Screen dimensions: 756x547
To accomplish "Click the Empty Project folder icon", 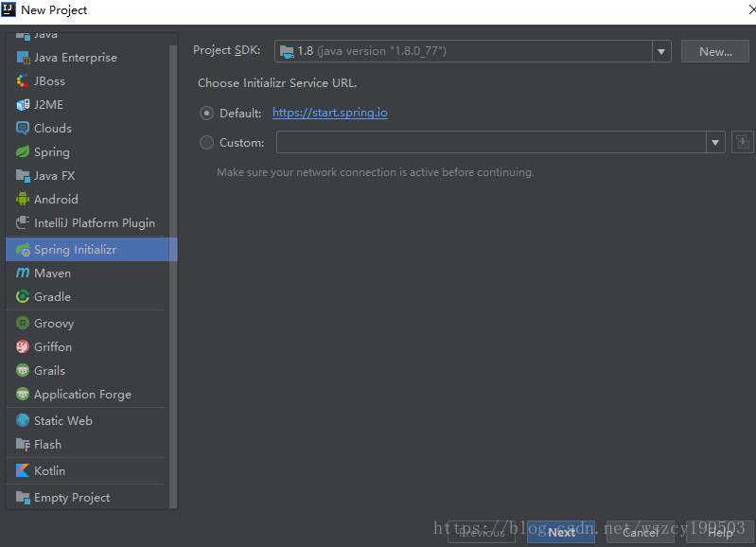I will 23,497.
